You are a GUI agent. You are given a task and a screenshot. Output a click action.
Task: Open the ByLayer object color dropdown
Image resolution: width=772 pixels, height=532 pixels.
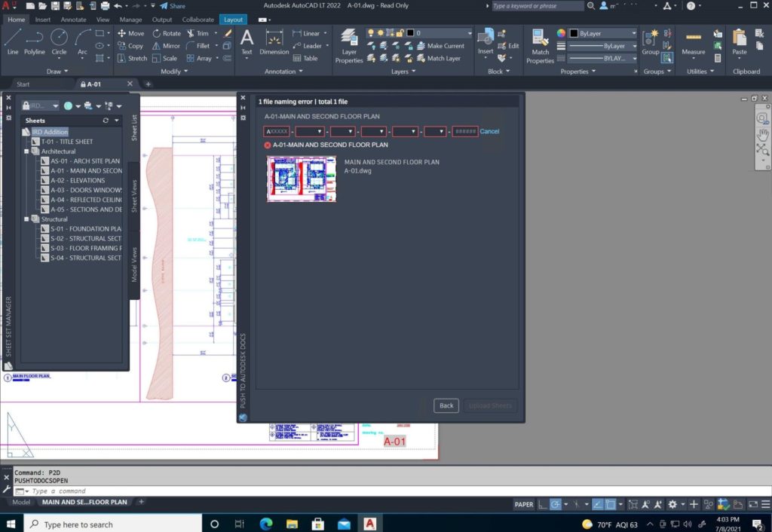[602, 33]
